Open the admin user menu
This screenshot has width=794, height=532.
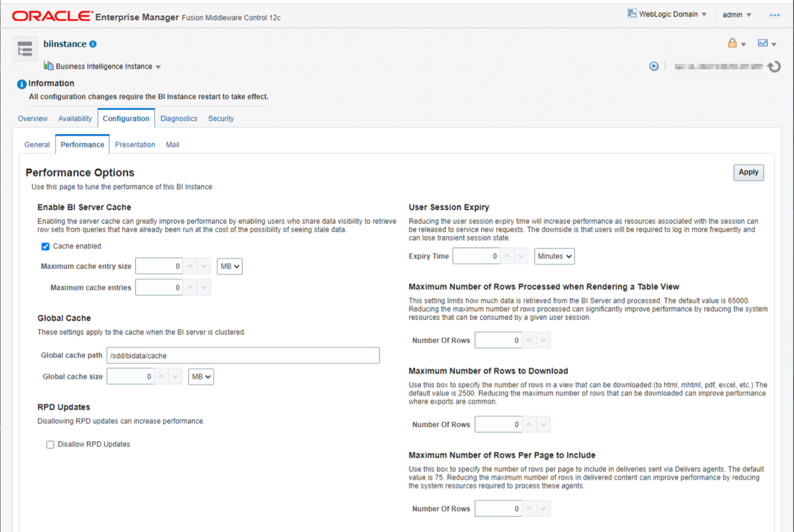(737, 15)
